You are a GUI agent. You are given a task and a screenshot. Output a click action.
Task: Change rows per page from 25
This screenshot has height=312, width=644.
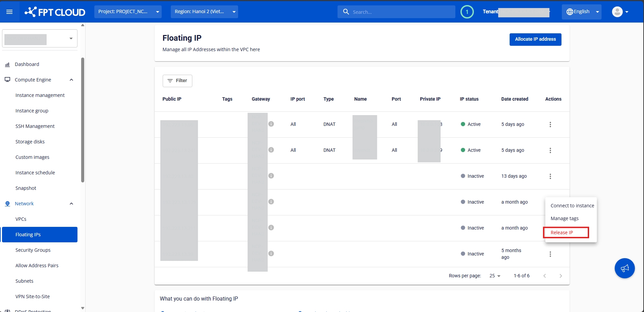(x=495, y=276)
